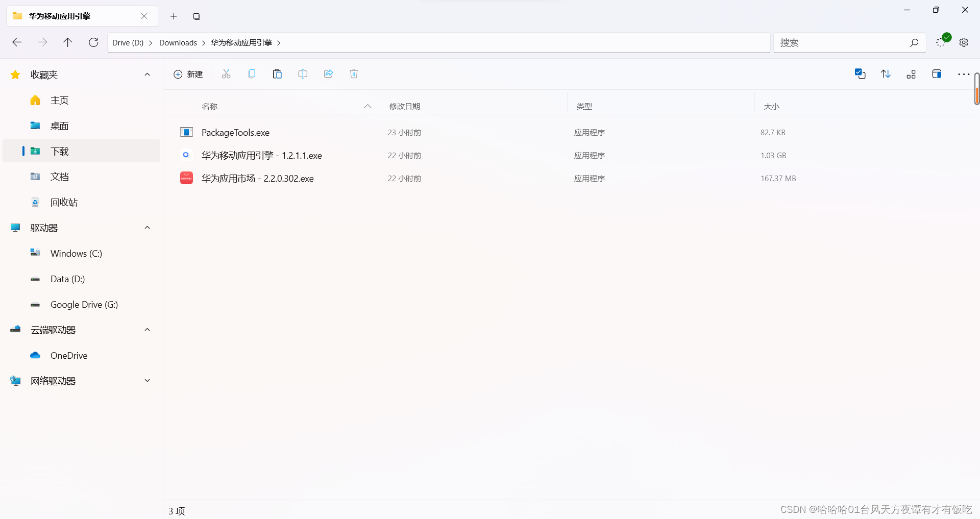Open the sync status icon with green check
This screenshot has height=519, width=980.
[943, 40]
